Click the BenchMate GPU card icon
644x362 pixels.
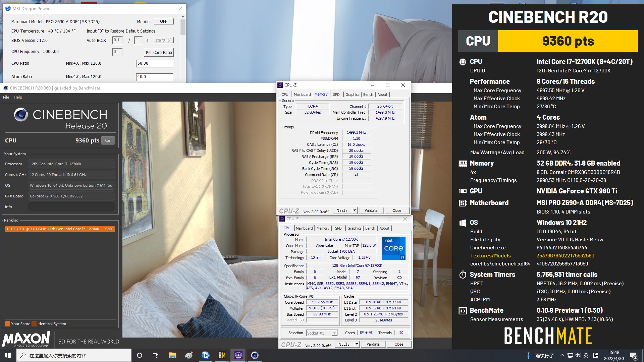463,191
